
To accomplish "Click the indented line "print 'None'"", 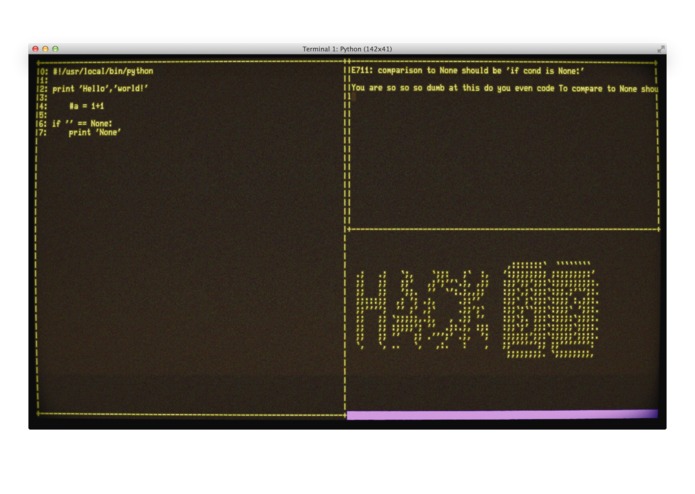I will point(95,132).
